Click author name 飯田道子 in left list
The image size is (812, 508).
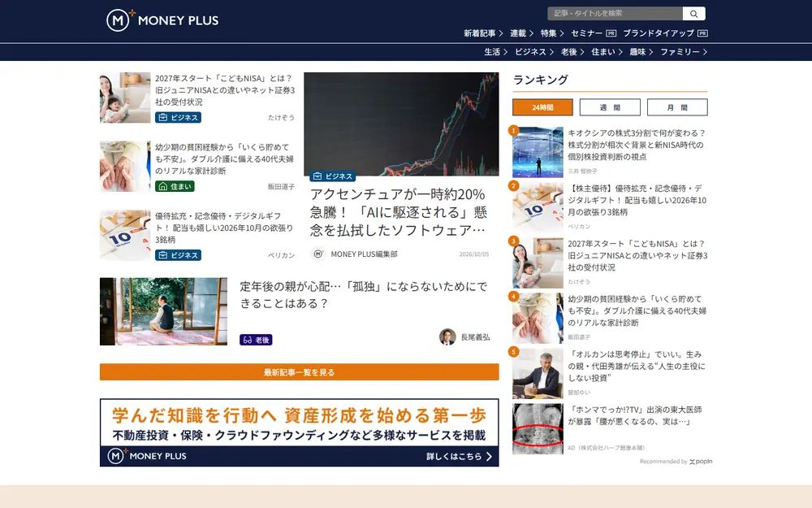[281, 187]
